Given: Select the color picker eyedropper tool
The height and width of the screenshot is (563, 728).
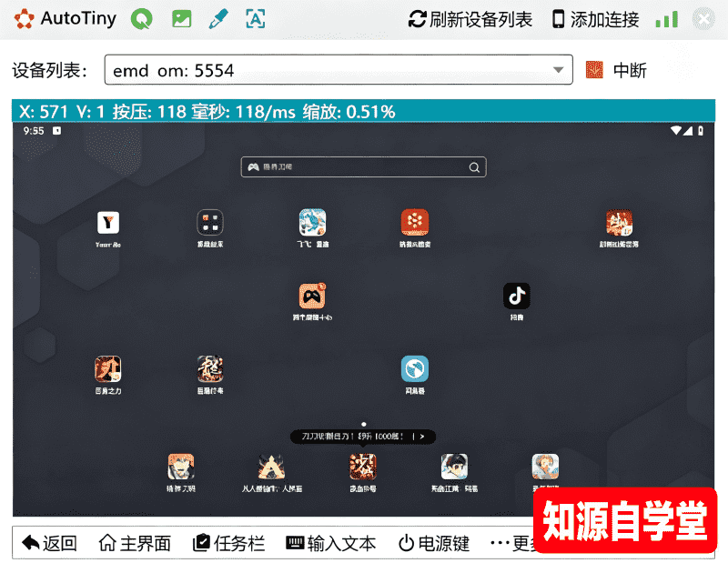Looking at the screenshot, I should (x=218, y=19).
